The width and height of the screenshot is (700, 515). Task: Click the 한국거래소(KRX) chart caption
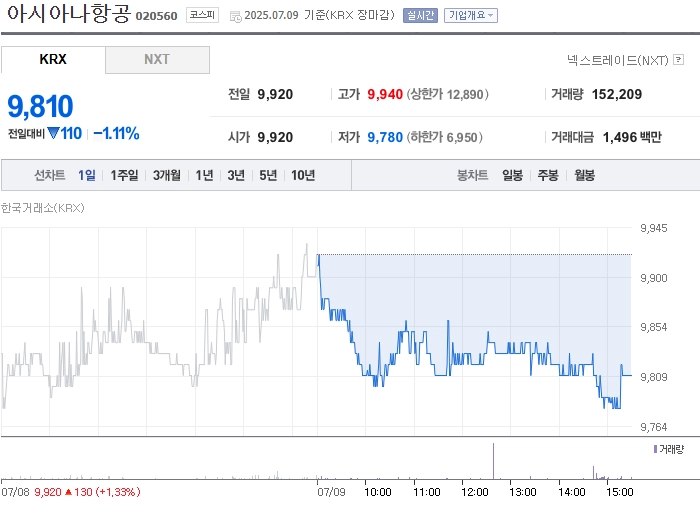point(42,208)
